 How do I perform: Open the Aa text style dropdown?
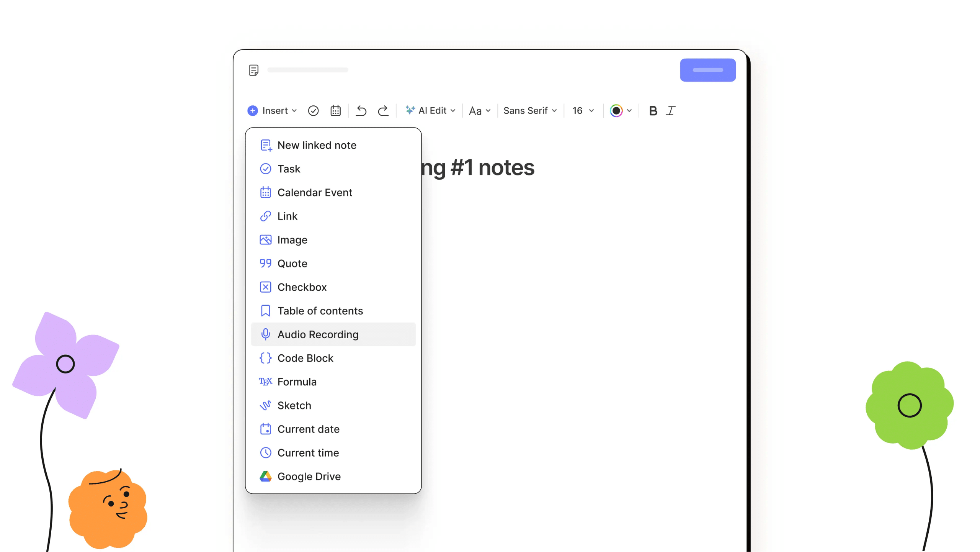click(479, 111)
